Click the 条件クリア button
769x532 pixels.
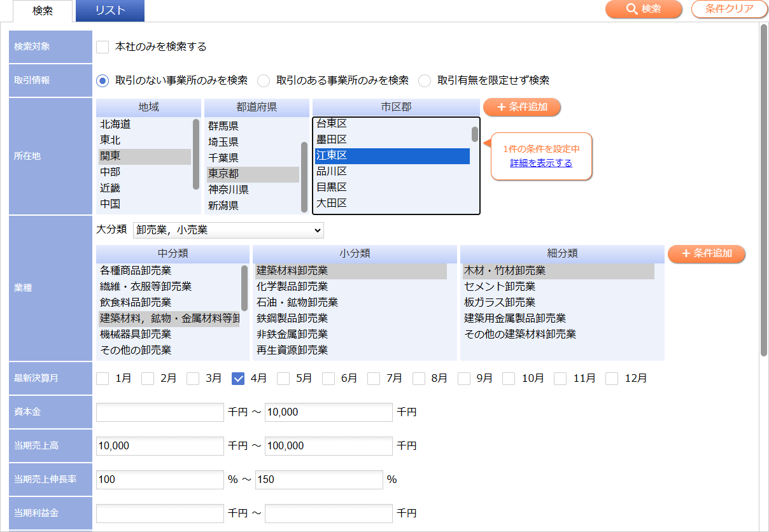[x=730, y=9]
